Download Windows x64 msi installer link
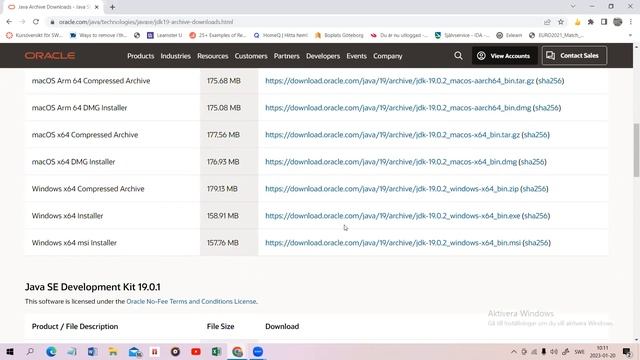 coord(393,242)
